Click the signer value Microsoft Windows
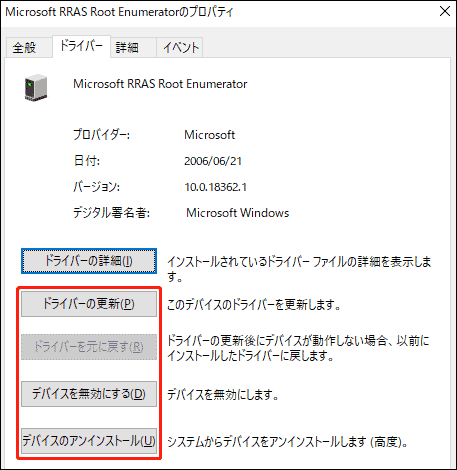457x470 pixels. click(x=237, y=213)
